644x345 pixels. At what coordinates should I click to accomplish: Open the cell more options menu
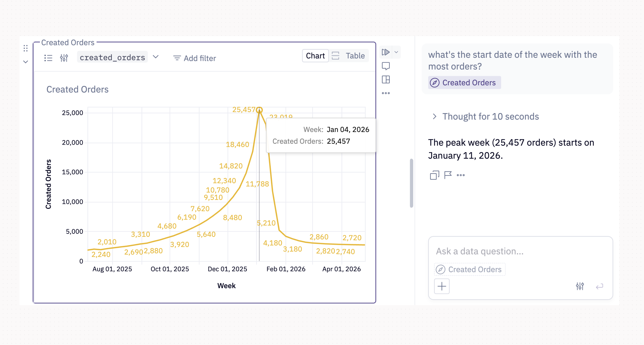[x=386, y=93]
